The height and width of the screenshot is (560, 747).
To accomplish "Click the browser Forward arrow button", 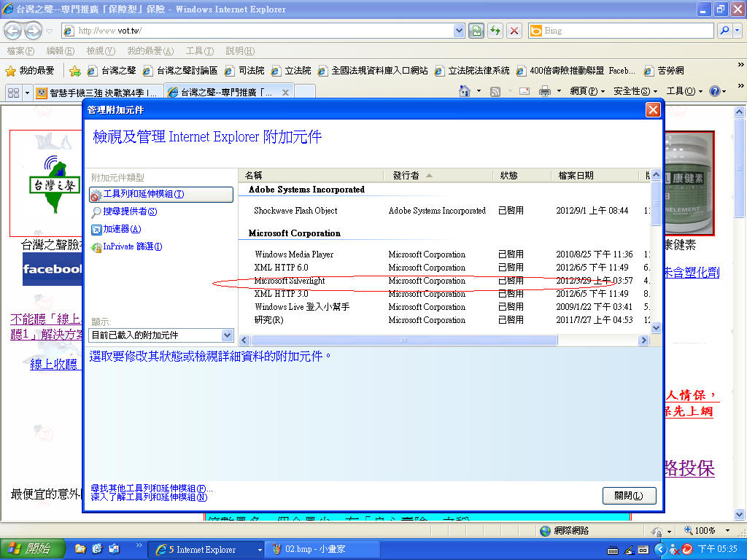I will [x=33, y=31].
